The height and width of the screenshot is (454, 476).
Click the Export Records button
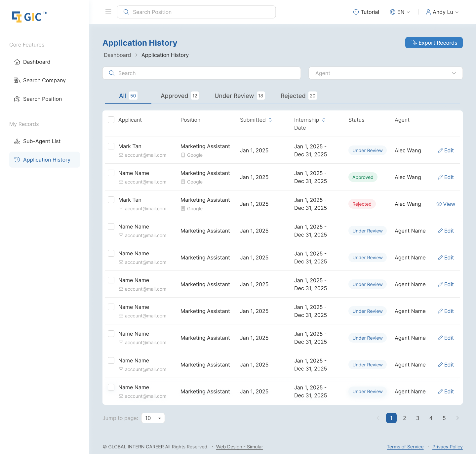tap(434, 43)
